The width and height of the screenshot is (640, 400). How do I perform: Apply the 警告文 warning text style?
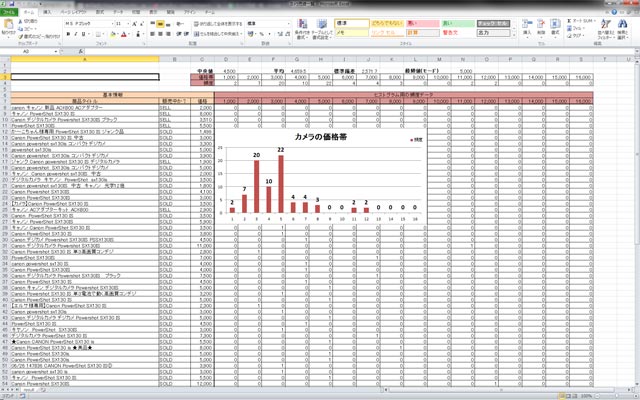click(x=458, y=33)
